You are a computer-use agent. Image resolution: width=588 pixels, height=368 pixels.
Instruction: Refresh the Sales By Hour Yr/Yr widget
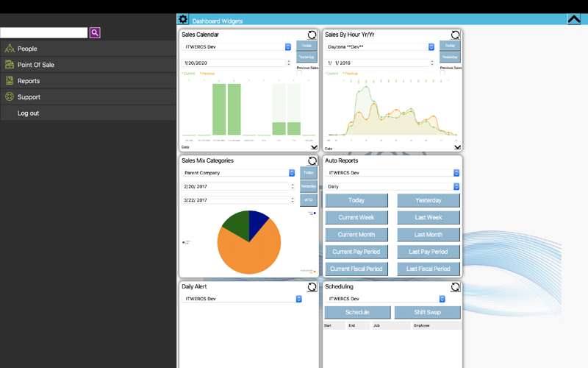point(455,35)
